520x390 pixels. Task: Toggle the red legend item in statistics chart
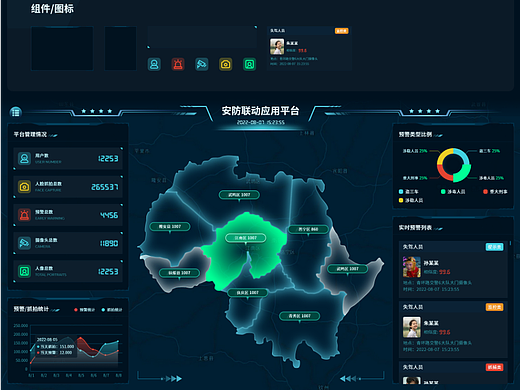coord(84,310)
